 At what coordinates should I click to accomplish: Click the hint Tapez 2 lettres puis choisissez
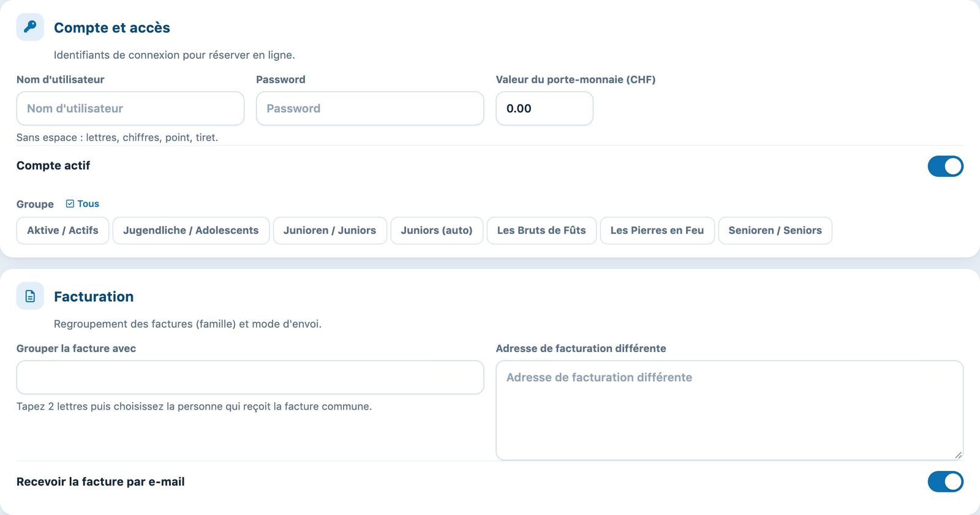194,407
